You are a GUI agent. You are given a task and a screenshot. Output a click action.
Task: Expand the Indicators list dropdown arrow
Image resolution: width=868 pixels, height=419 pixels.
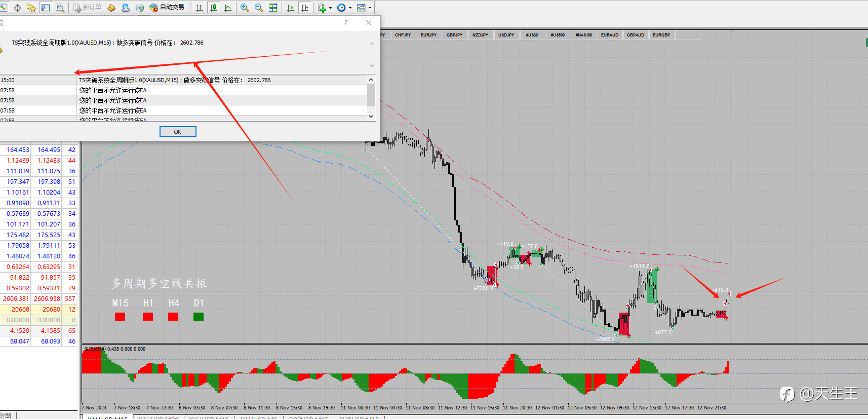coord(331,8)
